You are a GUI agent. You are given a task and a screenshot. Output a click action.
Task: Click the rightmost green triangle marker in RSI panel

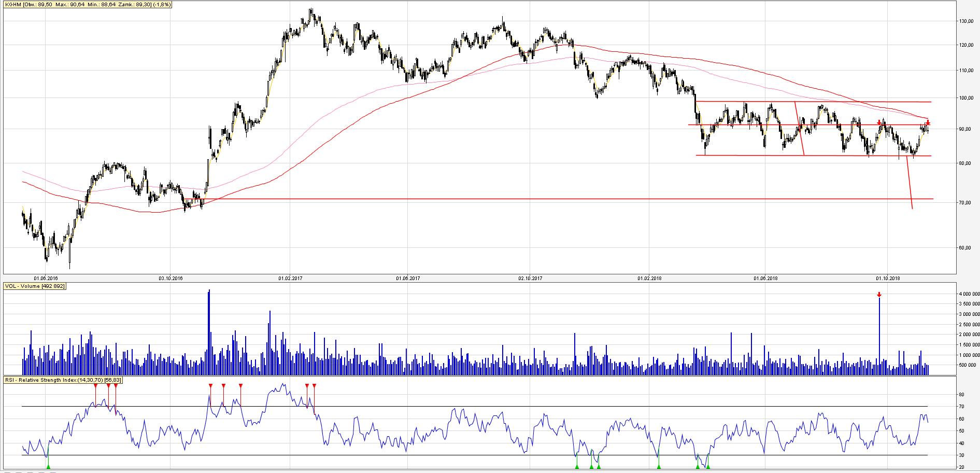point(708,467)
